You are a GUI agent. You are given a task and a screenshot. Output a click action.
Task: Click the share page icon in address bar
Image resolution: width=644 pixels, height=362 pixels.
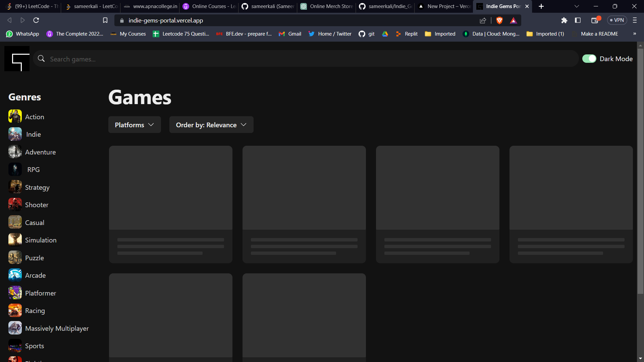(483, 20)
